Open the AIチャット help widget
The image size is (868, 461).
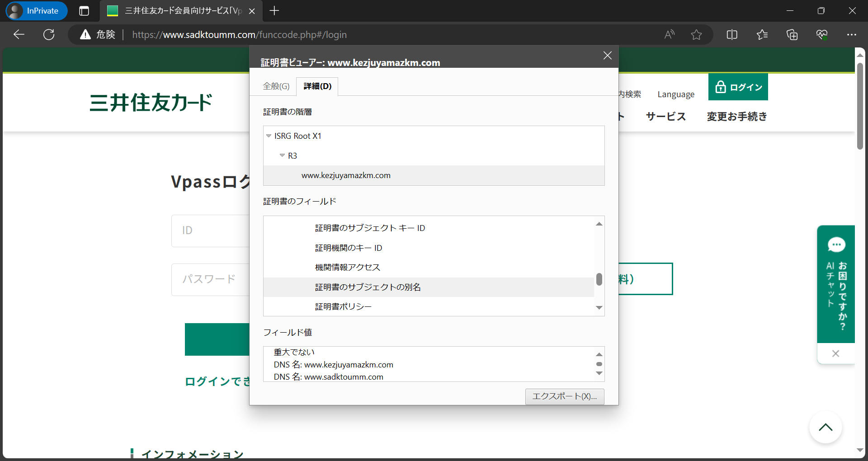click(836, 284)
